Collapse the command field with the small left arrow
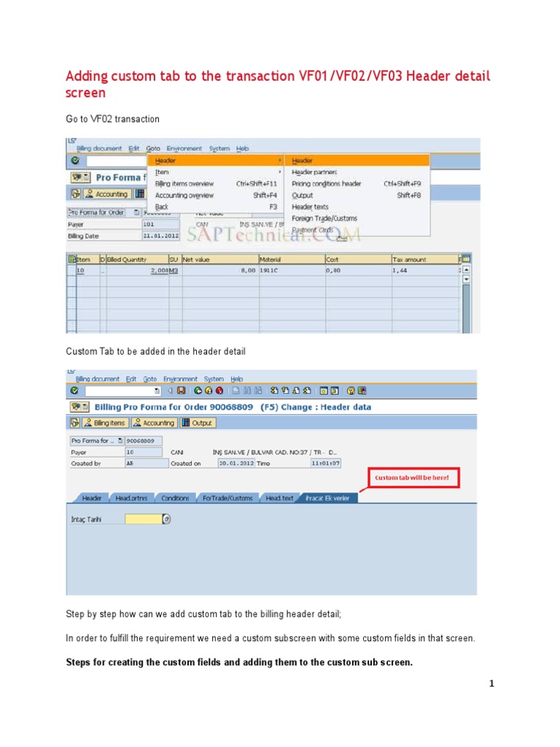 click(171, 391)
